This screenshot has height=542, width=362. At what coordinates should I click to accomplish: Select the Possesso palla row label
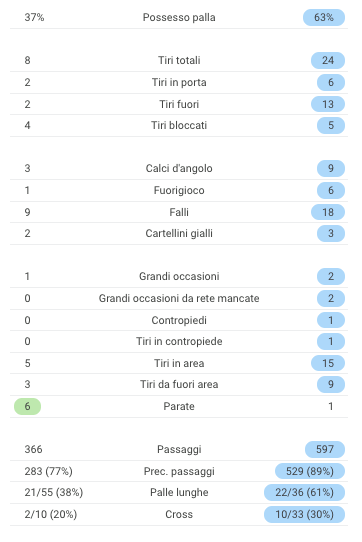click(x=179, y=17)
